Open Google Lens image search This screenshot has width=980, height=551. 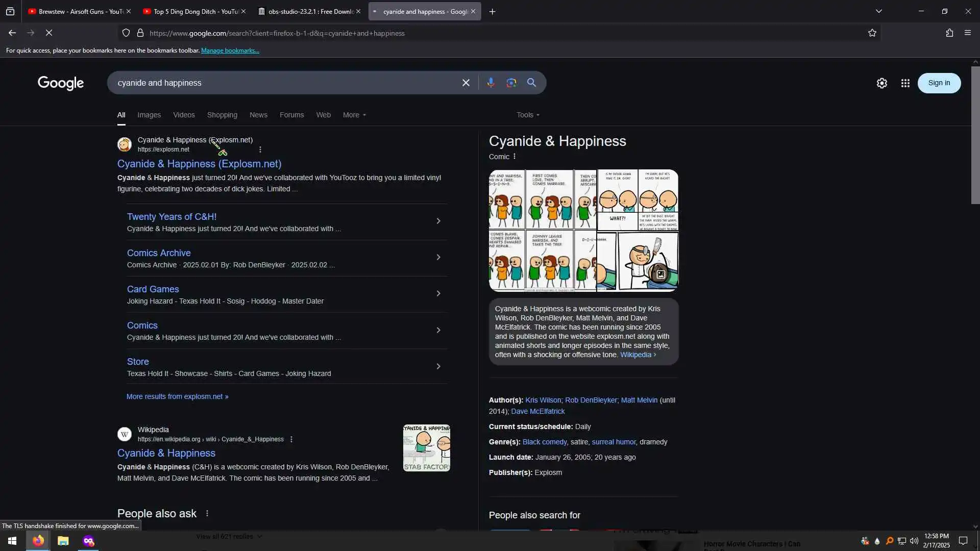coord(511,83)
